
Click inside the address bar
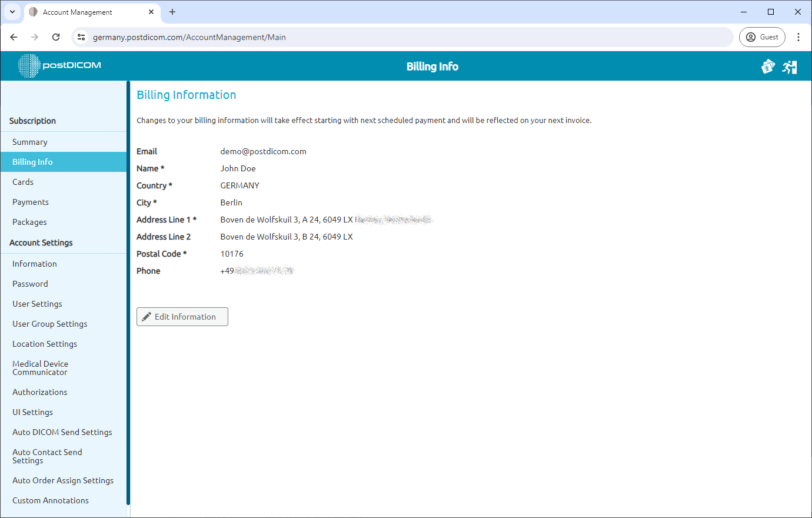point(353,36)
